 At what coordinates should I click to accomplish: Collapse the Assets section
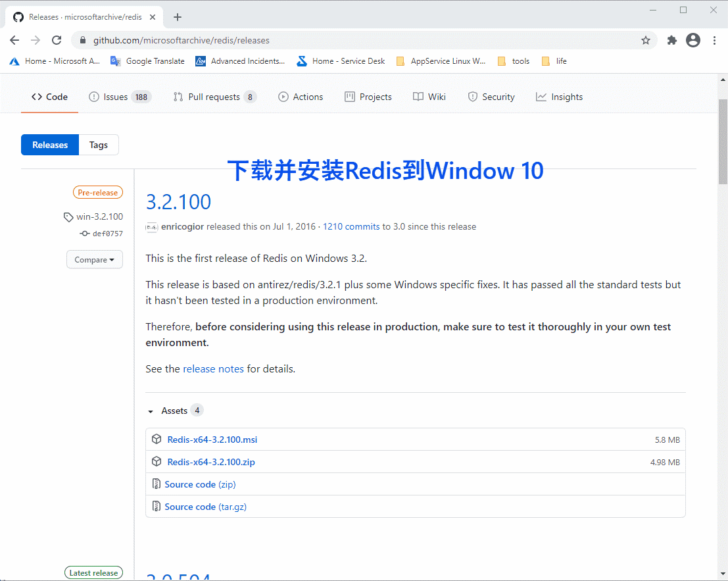click(x=174, y=411)
